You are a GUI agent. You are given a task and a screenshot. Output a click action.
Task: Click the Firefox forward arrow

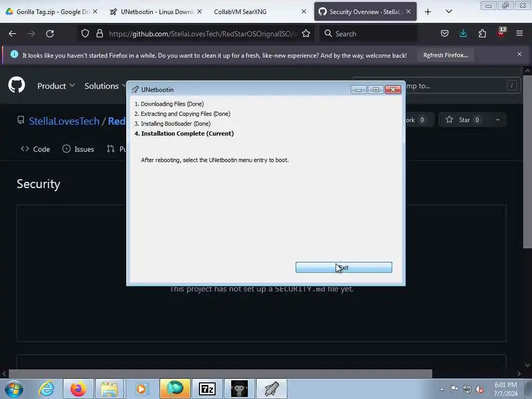pyautogui.click(x=31, y=34)
